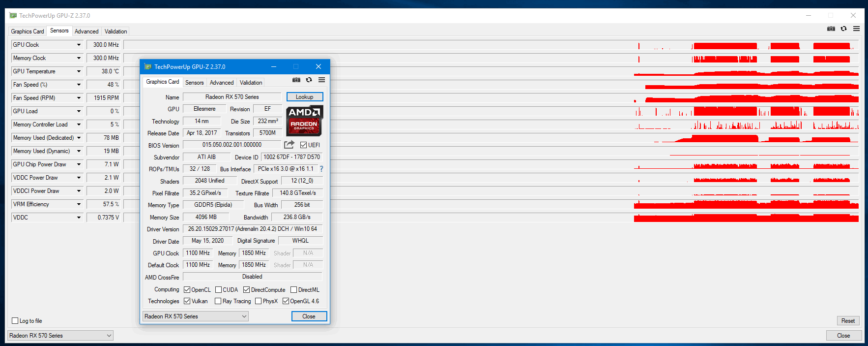Click the Lookup button
The height and width of the screenshot is (346, 868).
(x=305, y=97)
